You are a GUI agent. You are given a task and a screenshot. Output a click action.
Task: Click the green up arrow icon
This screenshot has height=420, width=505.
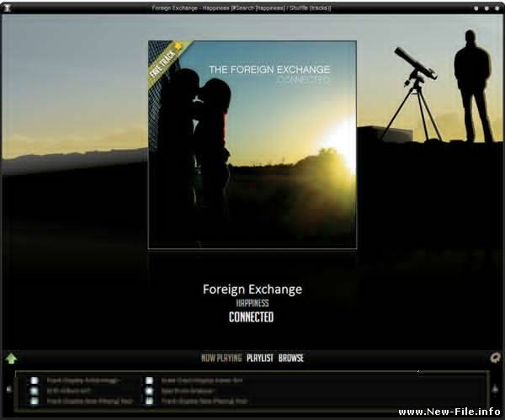[x=11, y=358]
